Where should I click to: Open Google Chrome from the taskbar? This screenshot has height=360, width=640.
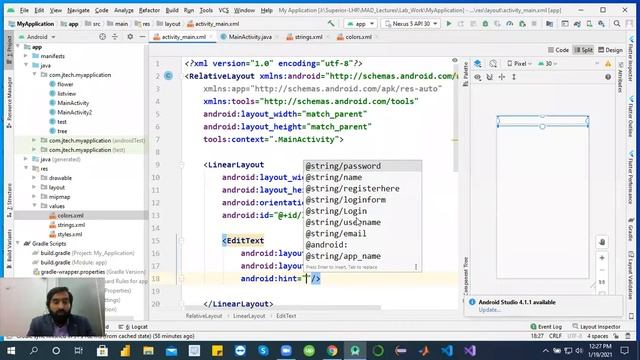(332, 351)
